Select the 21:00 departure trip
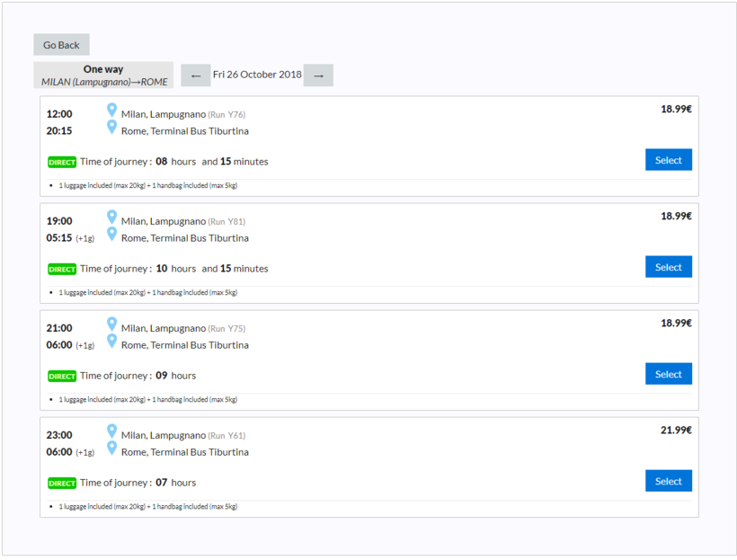This screenshot has width=737, height=560. (x=668, y=374)
